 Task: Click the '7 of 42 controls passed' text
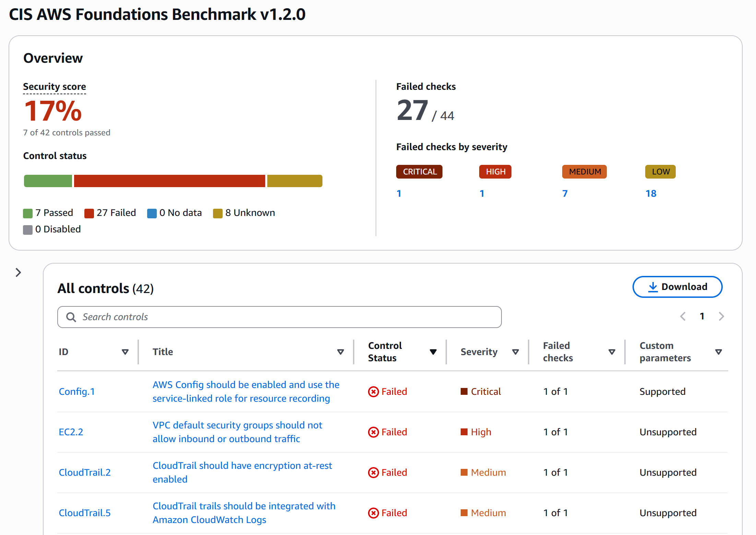click(67, 133)
